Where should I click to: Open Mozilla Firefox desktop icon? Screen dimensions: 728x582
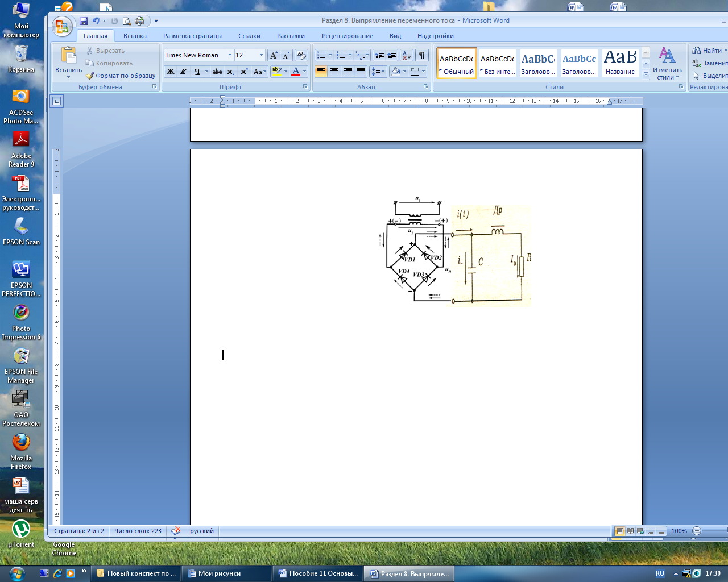(x=21, y=452)
